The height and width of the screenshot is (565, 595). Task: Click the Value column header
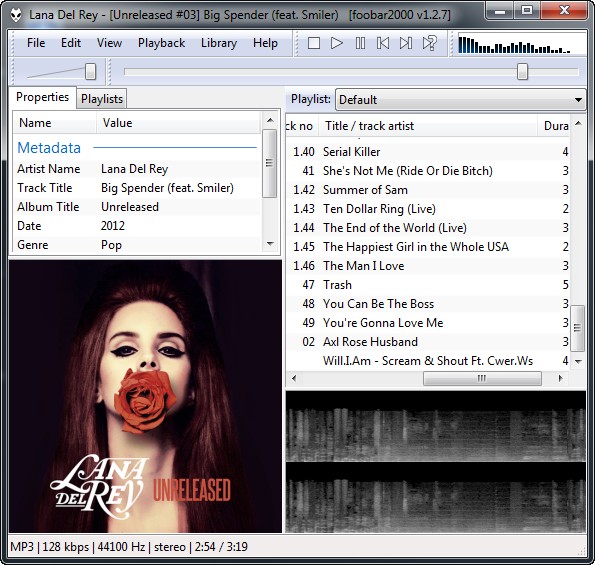(x=178, y=123)
